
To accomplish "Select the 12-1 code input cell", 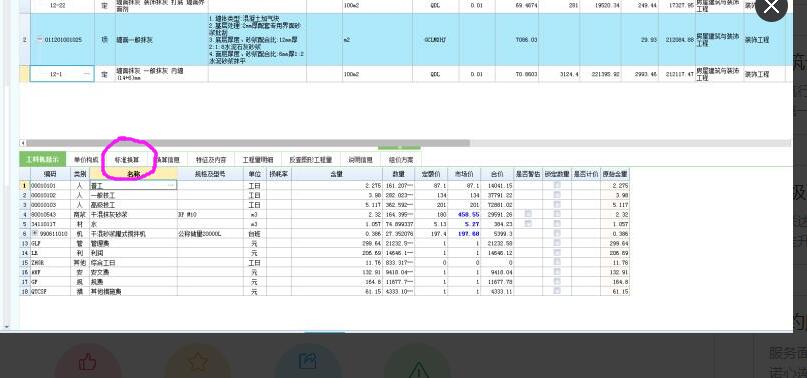I will coord(62,74).
